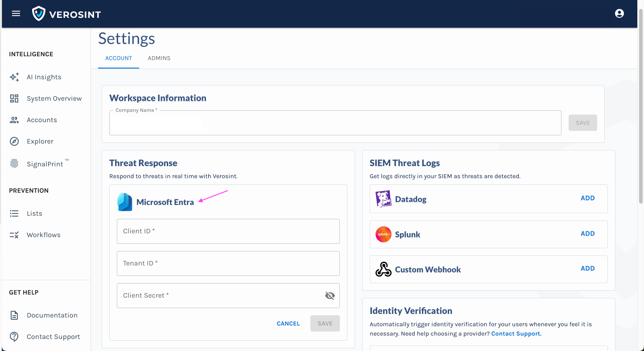The image size is (644, 351).
Task: Click the Microsoft Entra logo icon
Action: (x=125, y=202)
